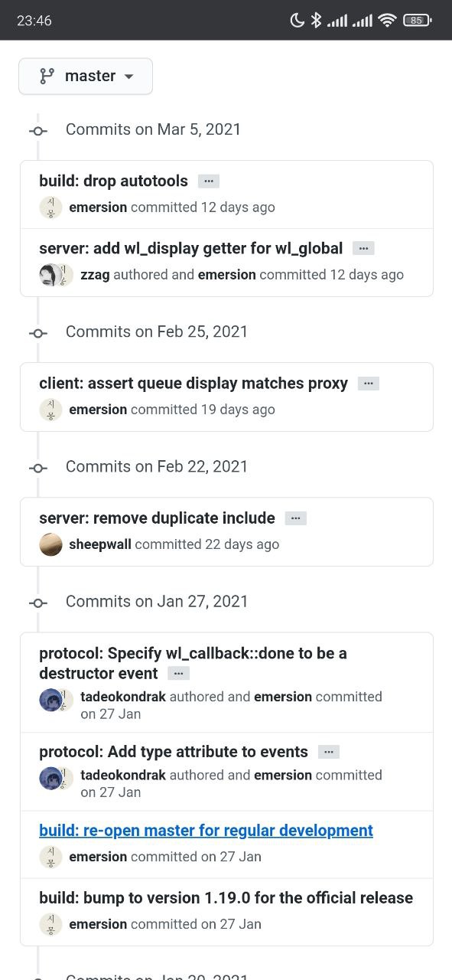Image resolution: width=452 pixels, height=980 pixels.
Task: Expand ellipsis for wl_display getter commit
Action: [x=363, y=249]
